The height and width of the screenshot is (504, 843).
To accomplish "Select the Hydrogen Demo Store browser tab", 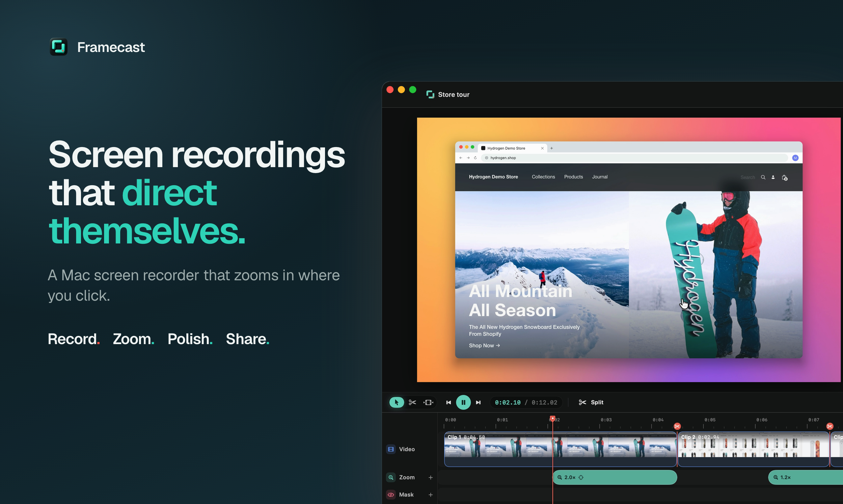I will click(512, 148).
